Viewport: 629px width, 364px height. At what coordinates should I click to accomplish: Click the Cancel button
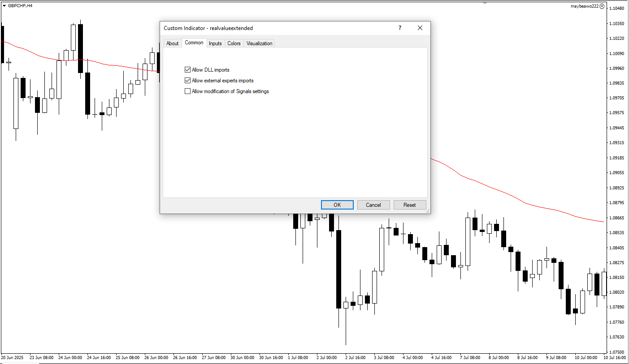point(373,205)
